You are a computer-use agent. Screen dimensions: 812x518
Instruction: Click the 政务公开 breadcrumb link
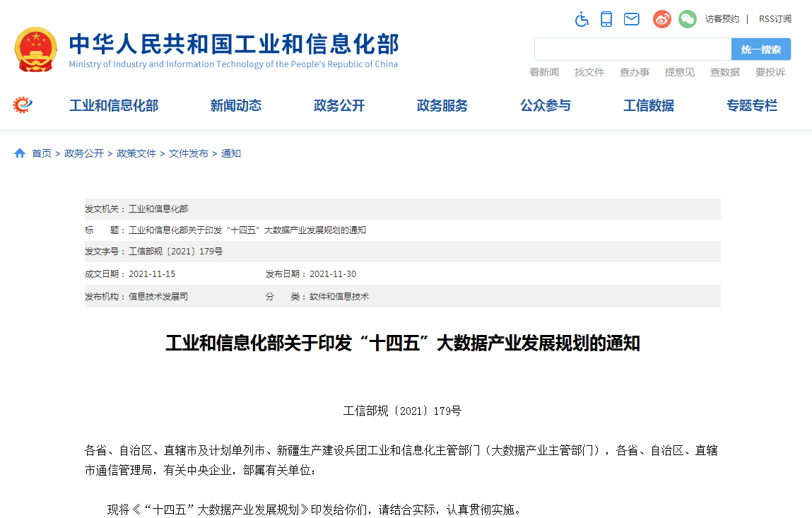pos(84,153)
